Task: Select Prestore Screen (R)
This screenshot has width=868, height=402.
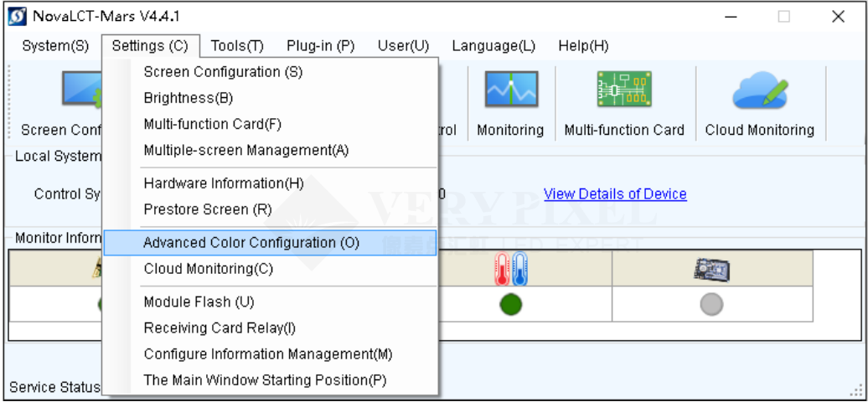Action: coord(270,210)
